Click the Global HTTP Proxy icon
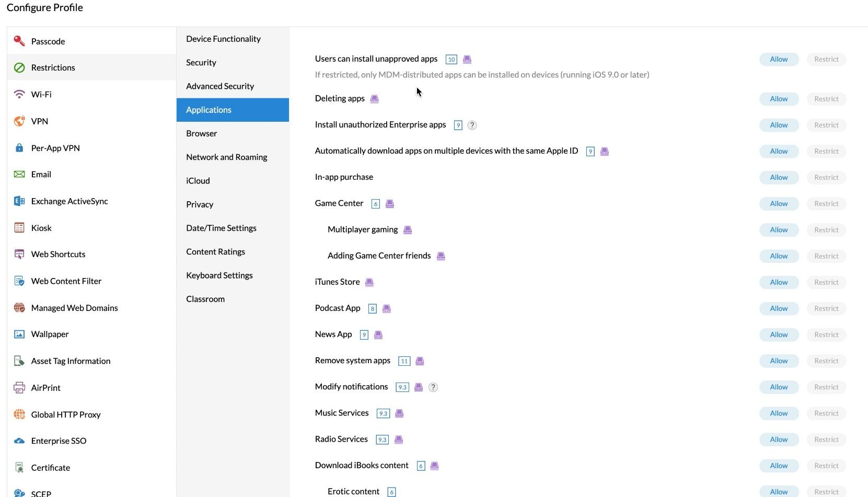 (x=19, y=414)
